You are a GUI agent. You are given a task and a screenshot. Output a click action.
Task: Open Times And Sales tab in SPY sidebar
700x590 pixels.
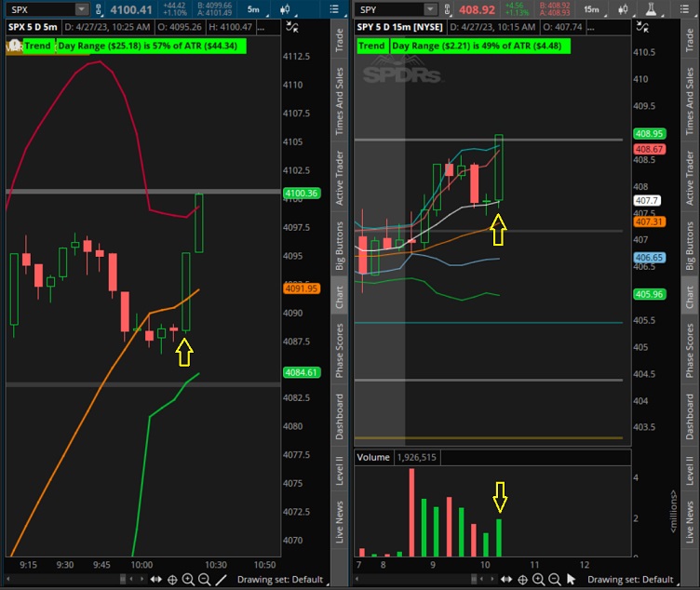coord(690,101)
